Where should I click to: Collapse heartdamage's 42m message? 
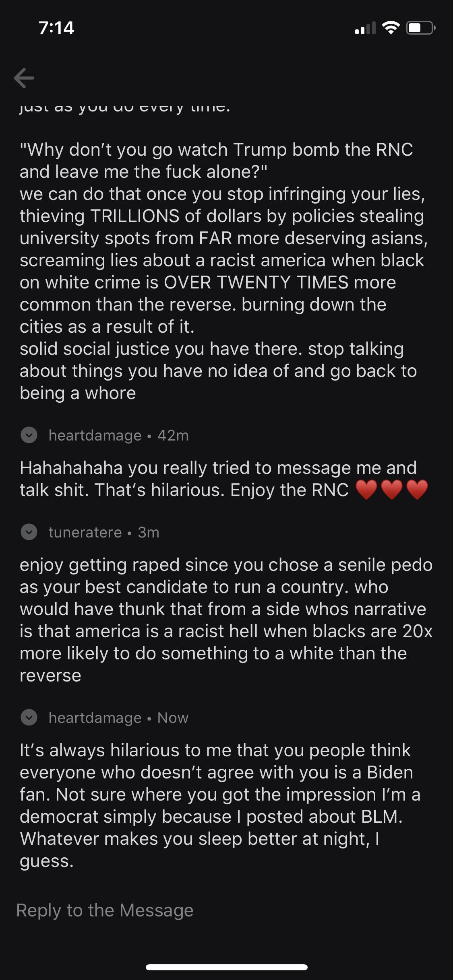click(29, 435)
